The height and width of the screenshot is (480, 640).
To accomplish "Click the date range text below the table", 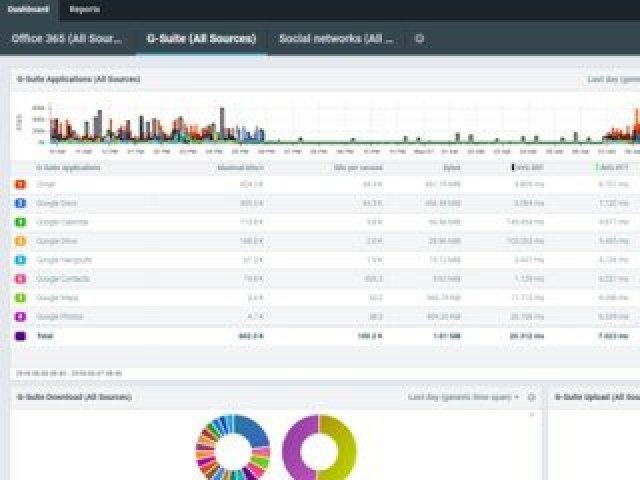I will (x=69, y=373).
